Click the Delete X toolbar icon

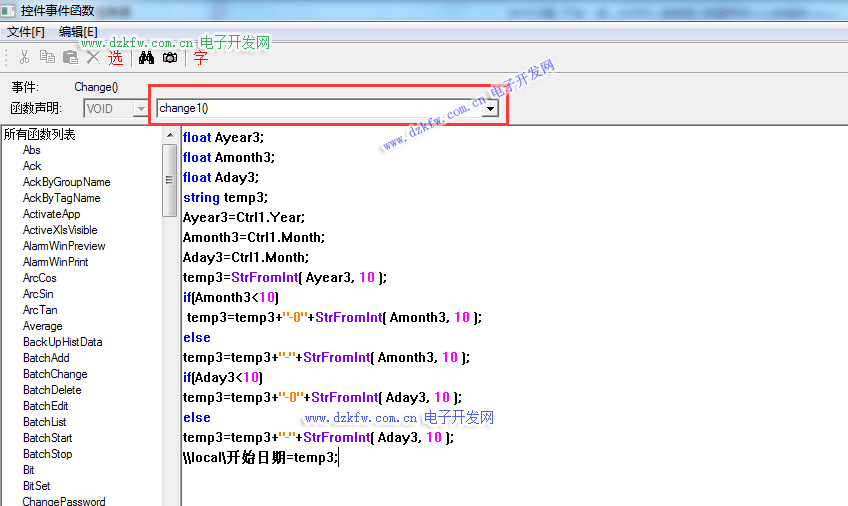93,58
